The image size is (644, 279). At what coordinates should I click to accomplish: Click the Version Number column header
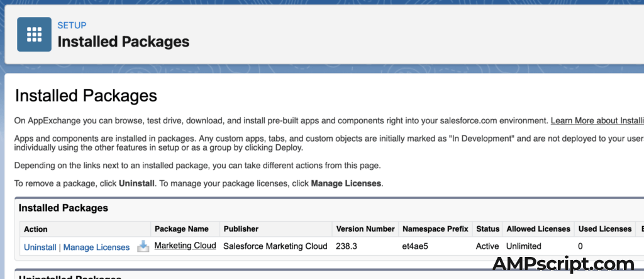coord(365,229)
